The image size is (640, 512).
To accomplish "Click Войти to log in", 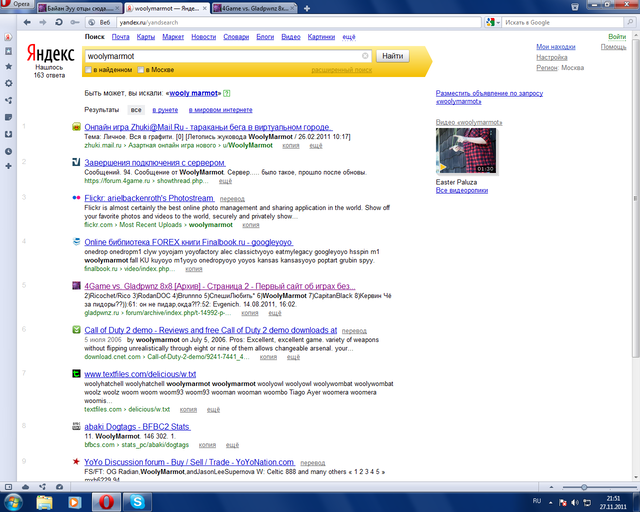I will click(x=617, y=37).
